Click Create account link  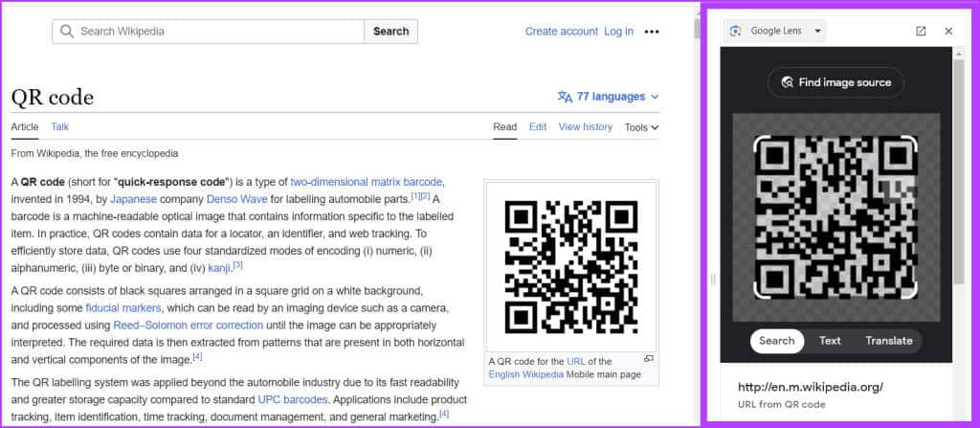(561, 32)
